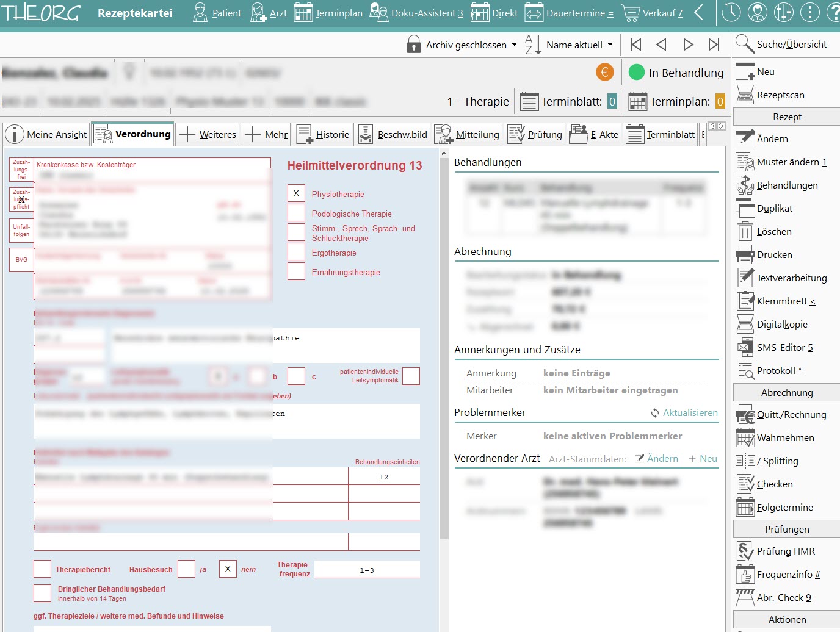Check the Podologische Therapie checkbox

pos(296,213)
